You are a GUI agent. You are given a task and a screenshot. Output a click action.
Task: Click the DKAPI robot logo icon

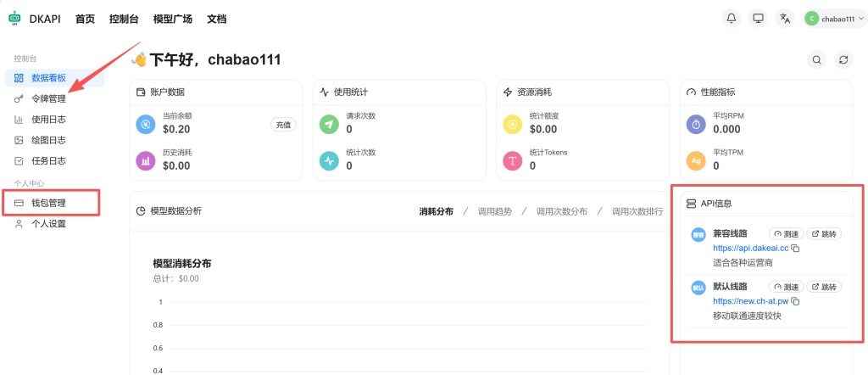(x=14, y=19)
